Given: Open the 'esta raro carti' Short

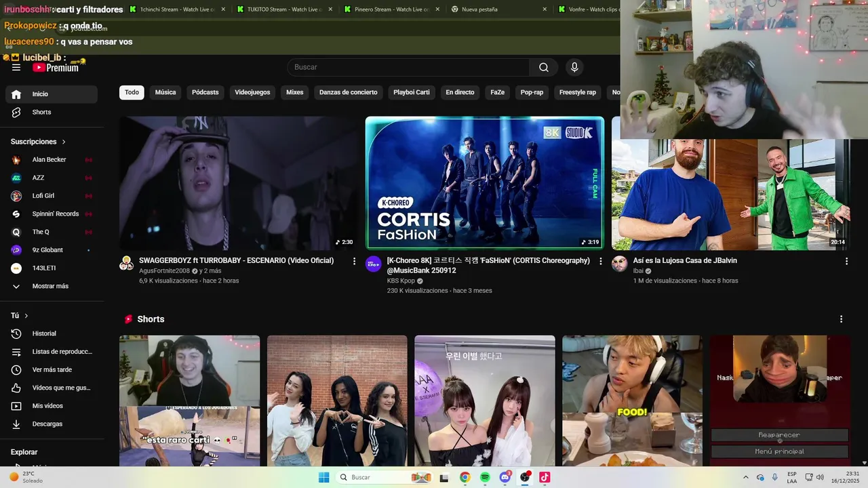Looking at the screenshot, I should [x=189, y=401].
